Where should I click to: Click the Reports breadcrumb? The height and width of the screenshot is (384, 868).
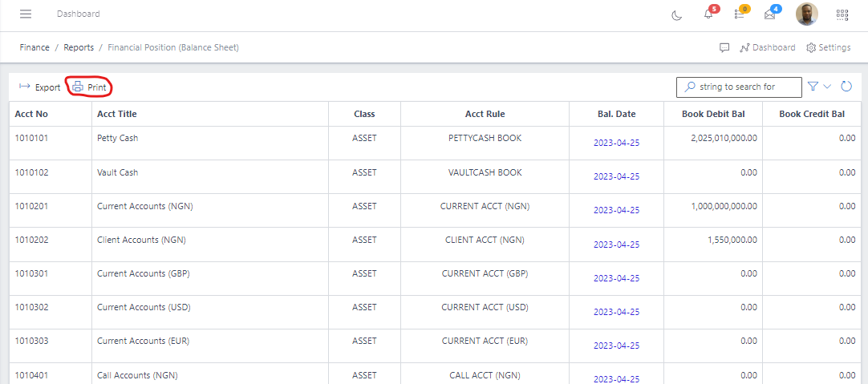[79, 47]
